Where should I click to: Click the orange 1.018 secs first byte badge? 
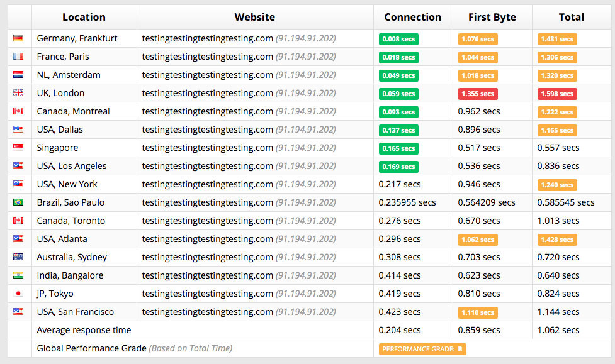tap(478, 75)
